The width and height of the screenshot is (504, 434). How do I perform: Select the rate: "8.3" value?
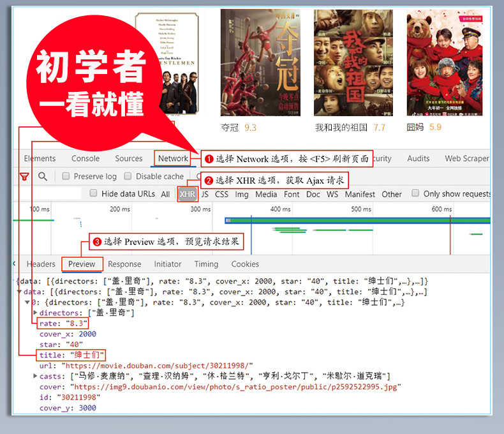[63, 323]
